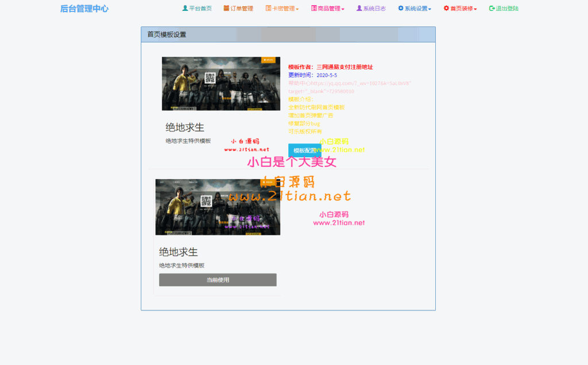This screenshot has width=588, height=365.
Task: Click the 可乐版权所有 text line
Action: click(x=305, y=131)
